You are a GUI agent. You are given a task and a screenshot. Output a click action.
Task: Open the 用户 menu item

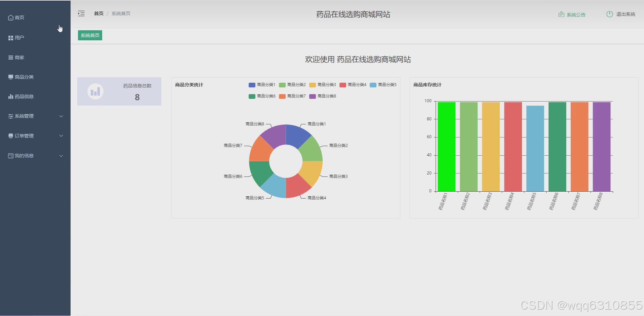coord(35,38)
